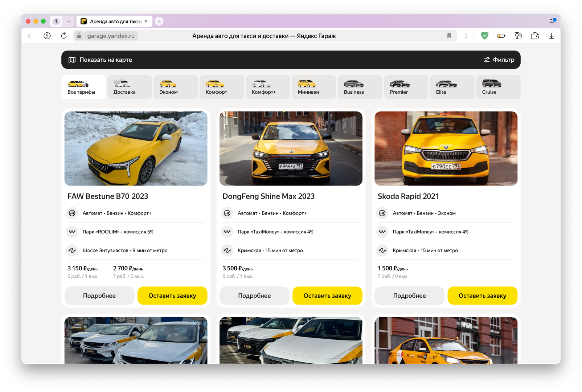582x392 pixels.
Task: Click Оставить заявку for DongFeng Shine Max
Action: [327, 296]
